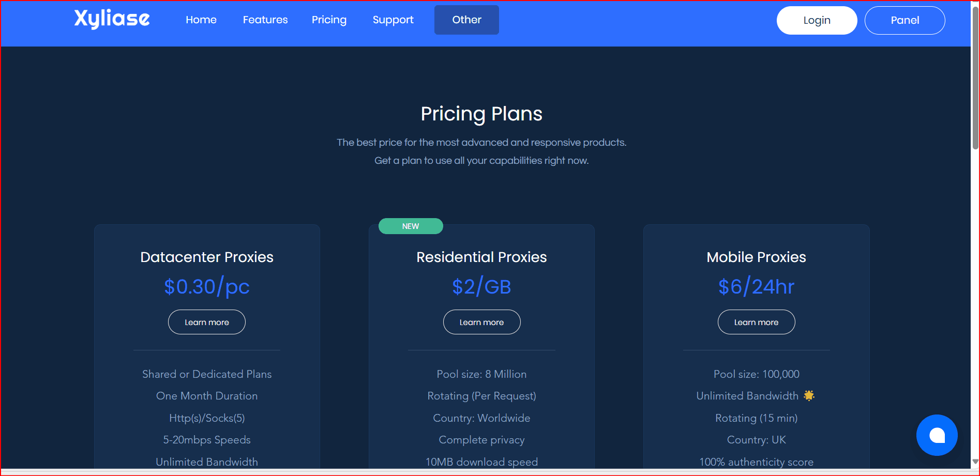
Task: Learn more about Datacenter Proxies
Action: pyautogui.click(x=207, y=322)
